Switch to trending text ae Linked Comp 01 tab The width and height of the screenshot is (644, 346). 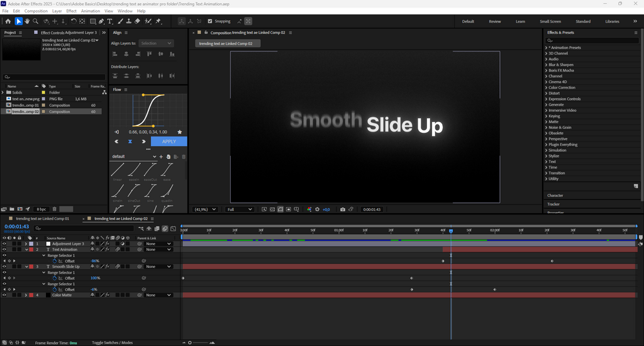42,219
